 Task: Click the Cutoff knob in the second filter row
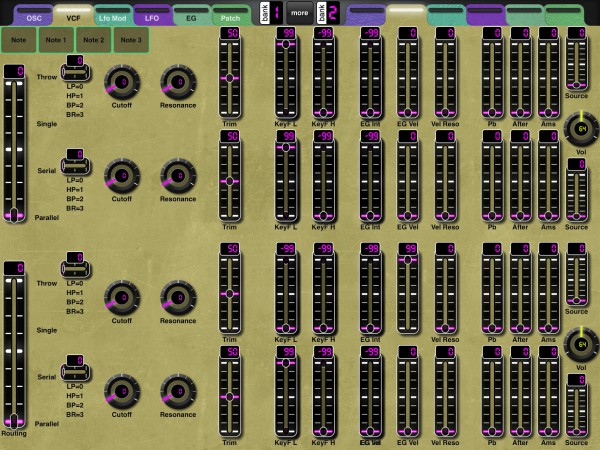click(122, 176)
